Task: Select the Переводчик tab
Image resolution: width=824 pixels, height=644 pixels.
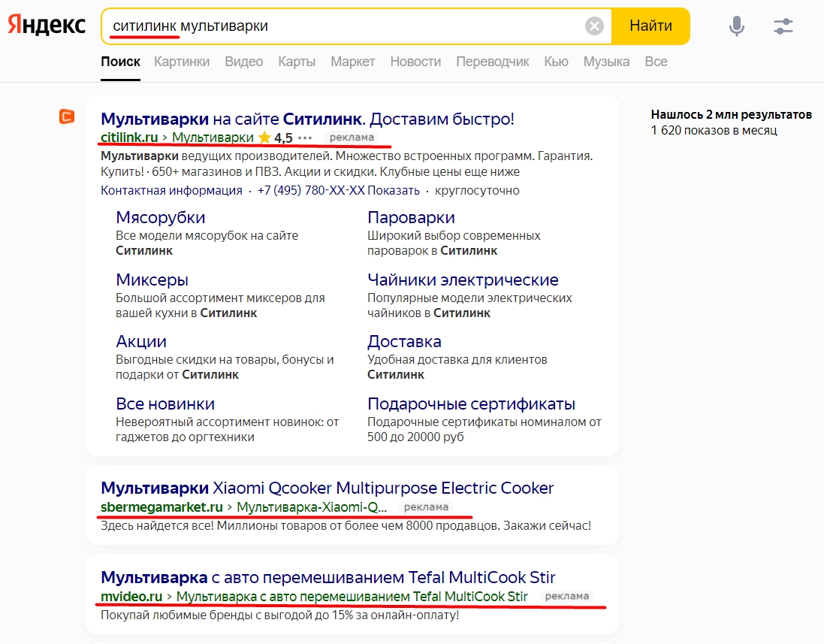Action: coord(493,62)
